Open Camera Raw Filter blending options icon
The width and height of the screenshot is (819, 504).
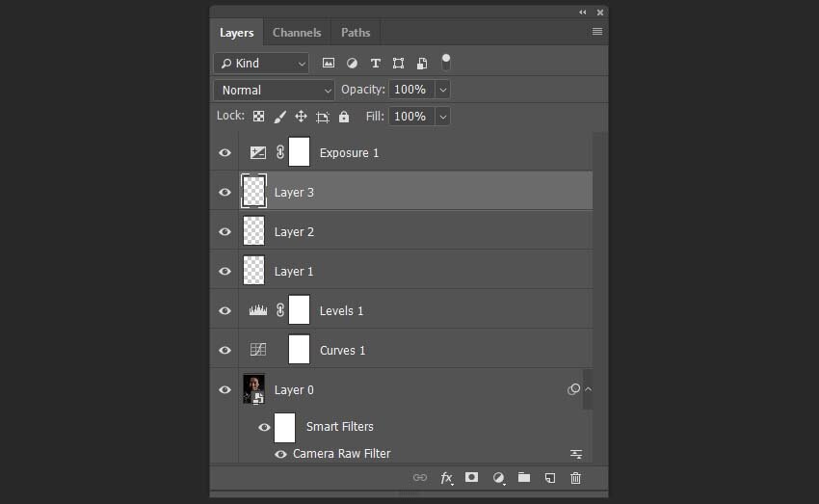click(x=576, y=454)
